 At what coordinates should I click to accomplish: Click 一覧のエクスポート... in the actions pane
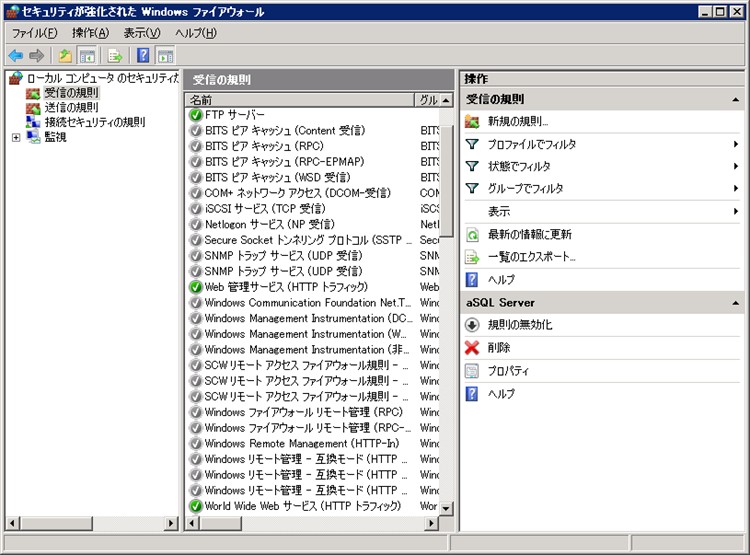[x=531, y=257]
